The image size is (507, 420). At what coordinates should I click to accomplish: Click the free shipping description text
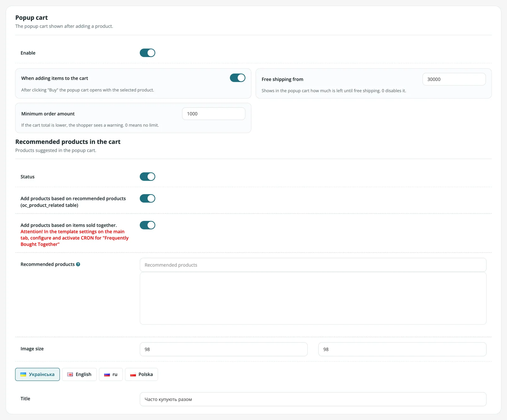(334, 91)
